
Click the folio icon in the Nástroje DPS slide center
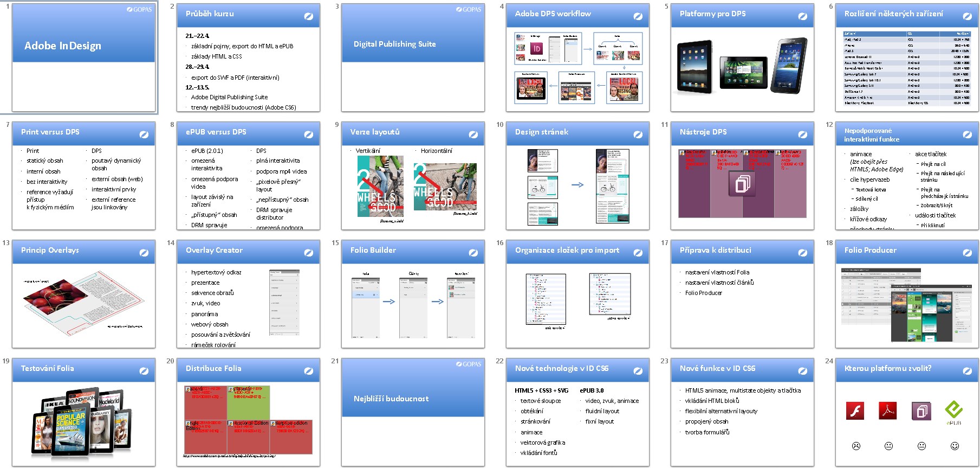click(x=742, y=183)
